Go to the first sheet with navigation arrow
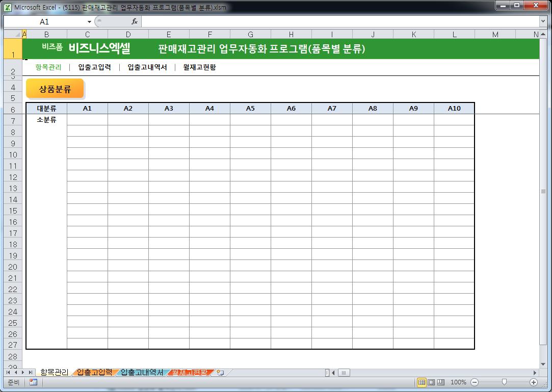This screenshot has width=552, height=392. 9,373
